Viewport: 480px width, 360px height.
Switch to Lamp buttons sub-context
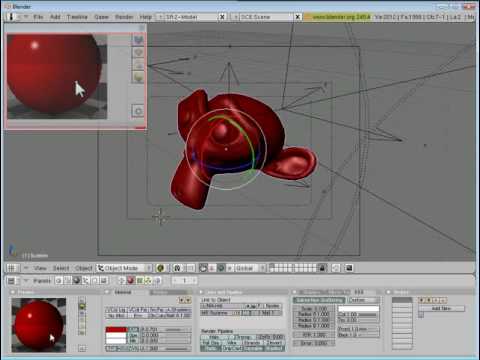[x=121, y=281]
